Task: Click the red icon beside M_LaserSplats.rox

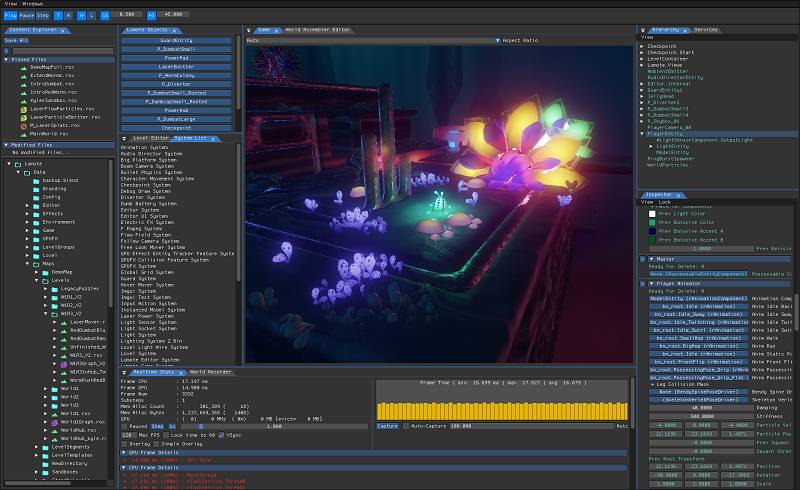Action: pyautogui.click(x=23, y=126)
